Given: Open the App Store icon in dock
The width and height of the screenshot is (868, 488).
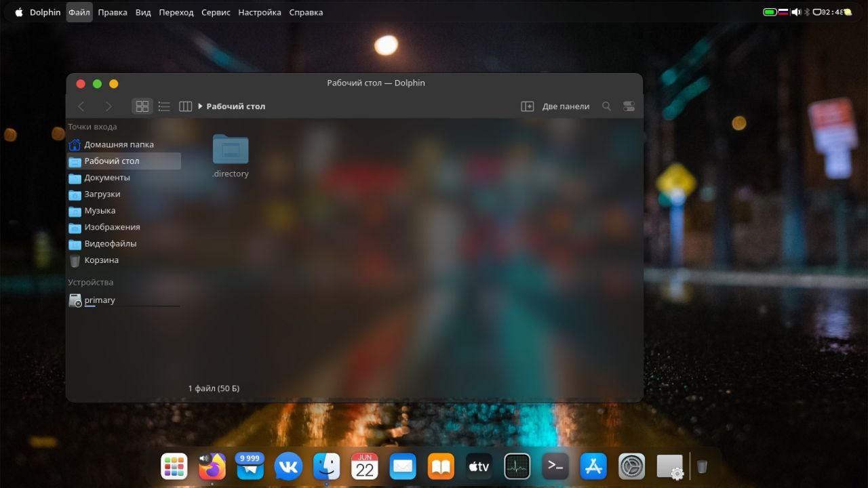Looking at the screenshot, I should click(593, 466).
